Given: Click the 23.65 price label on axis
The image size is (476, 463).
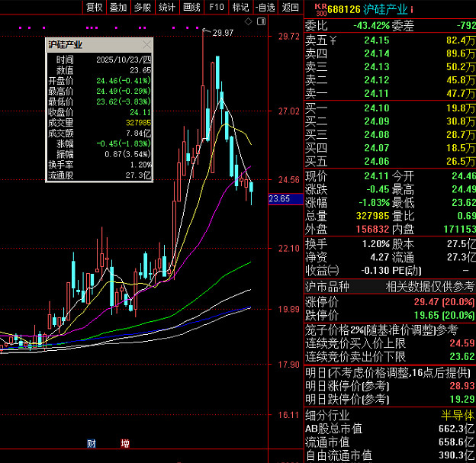Looking at the screenshot, I should 280,199.
